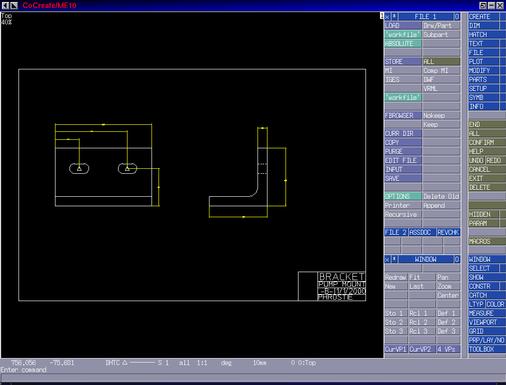Viewport: 506px width, 385px height.
Task: Click the Fit window button
Action: [422, 277]
